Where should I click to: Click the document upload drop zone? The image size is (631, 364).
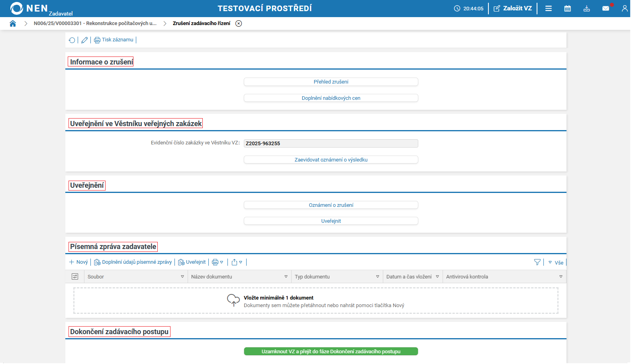tap(316, 301)
